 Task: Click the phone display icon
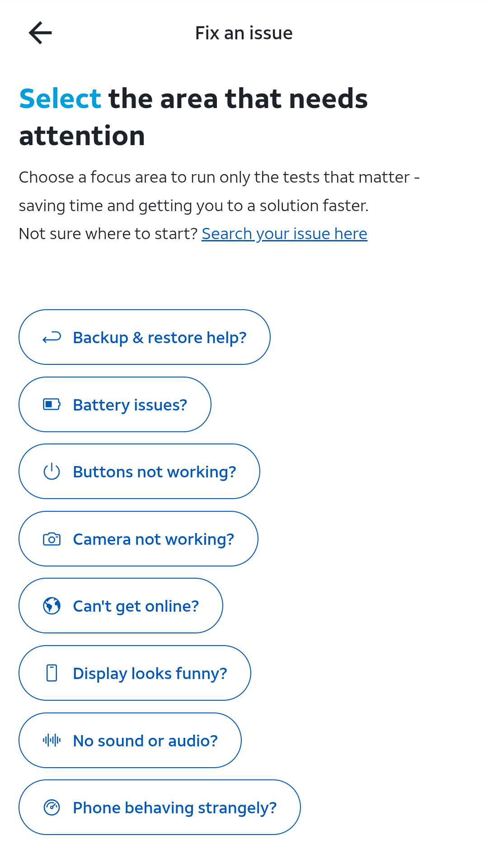pyautogui.click(x=52, y=673)
